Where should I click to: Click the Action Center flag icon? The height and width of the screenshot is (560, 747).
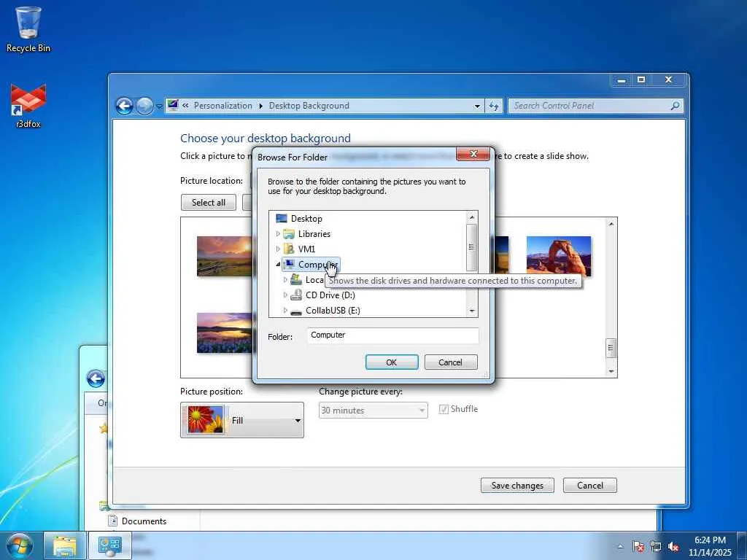638,546
